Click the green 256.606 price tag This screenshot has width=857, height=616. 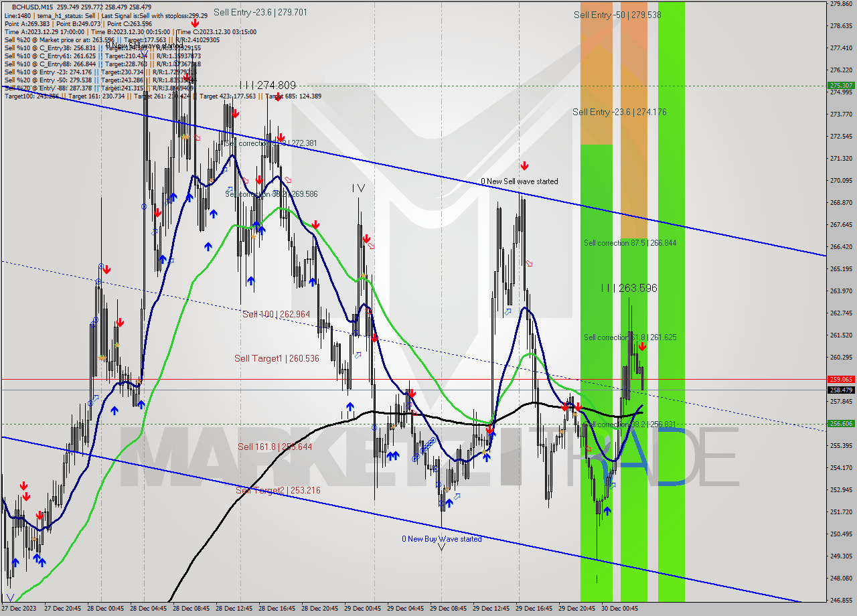coord(841,423)
